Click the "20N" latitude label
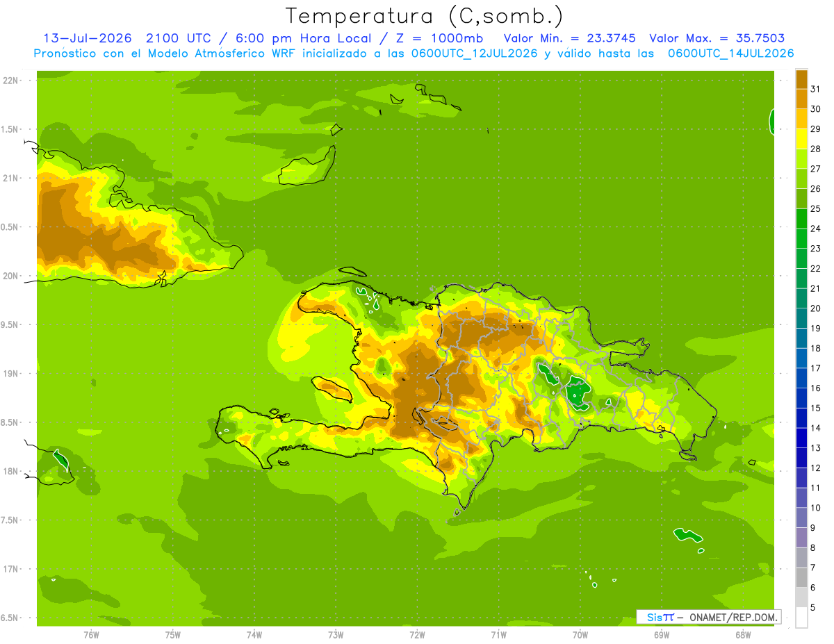834x644 pixels. pyautogui.click(x=11, y=276)
